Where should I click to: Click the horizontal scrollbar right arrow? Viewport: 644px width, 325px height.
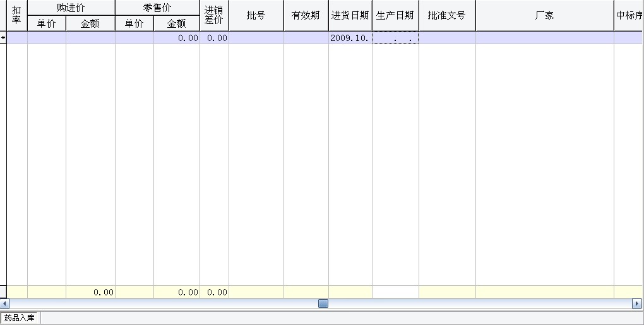tap(636, 304)
